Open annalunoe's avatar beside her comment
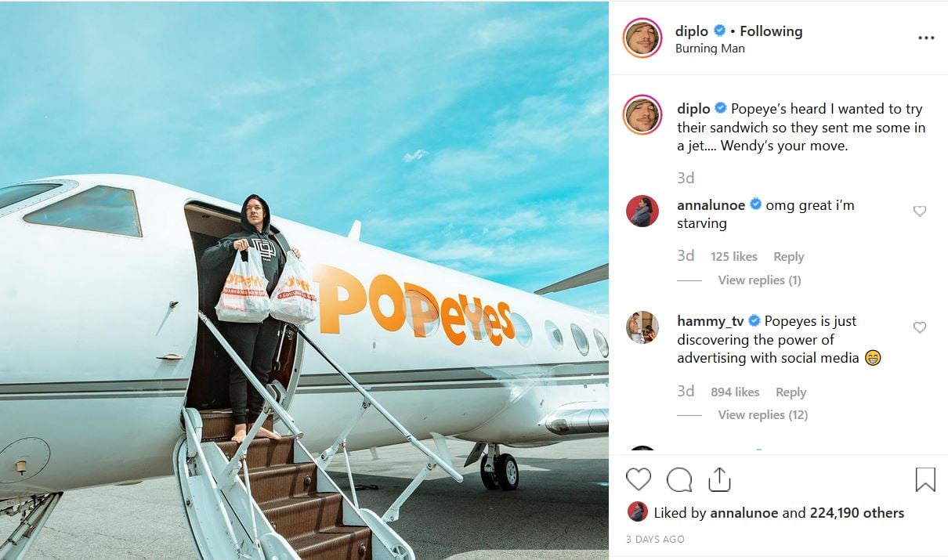 tap(642, 211)
